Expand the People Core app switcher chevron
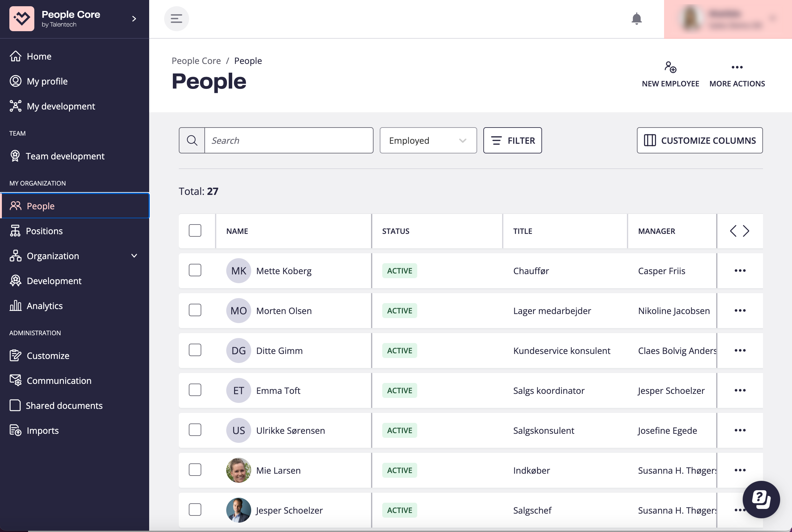The width and height of the screenshot is (792, 532). click(x=134, y=19)
